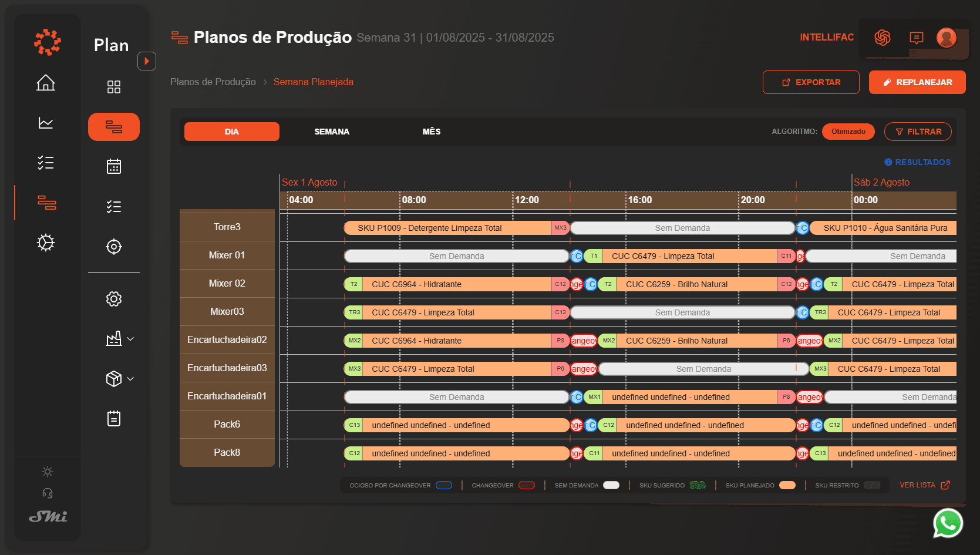Open the home icon in left sidebar
980x555 pixels.
pos(46,83)
